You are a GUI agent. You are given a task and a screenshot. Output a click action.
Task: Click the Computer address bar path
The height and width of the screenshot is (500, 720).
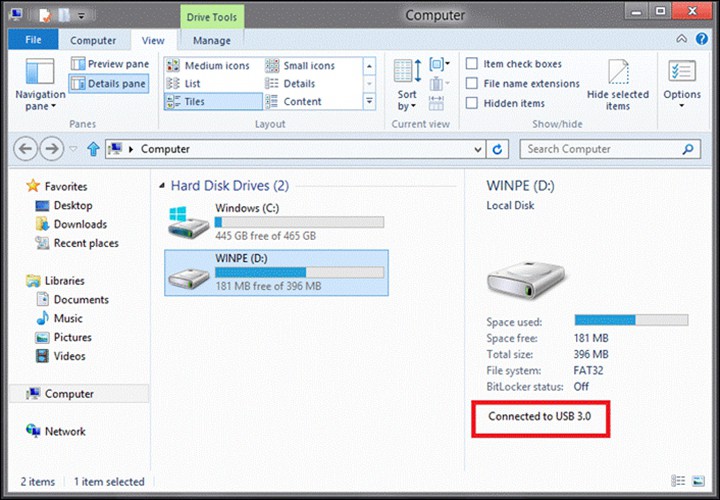(165, 149)
